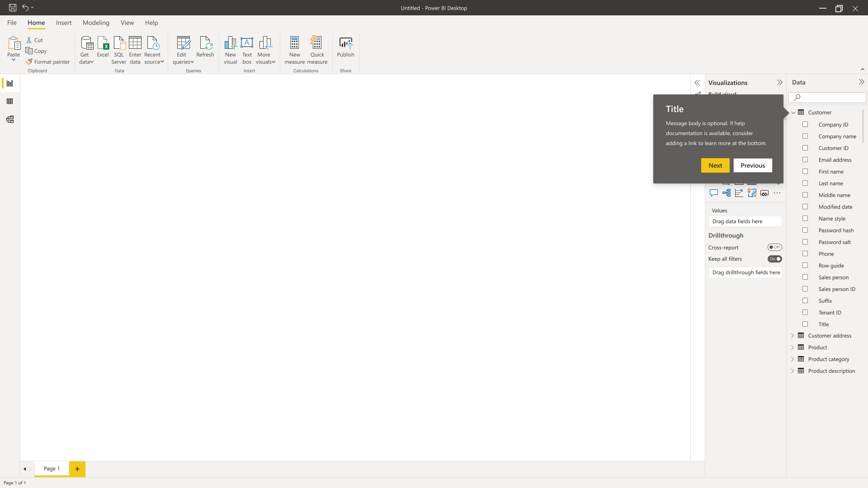This screenshot has height=488, width=868.
Task: Open the Data table view in sidebar
Action: 10,102
